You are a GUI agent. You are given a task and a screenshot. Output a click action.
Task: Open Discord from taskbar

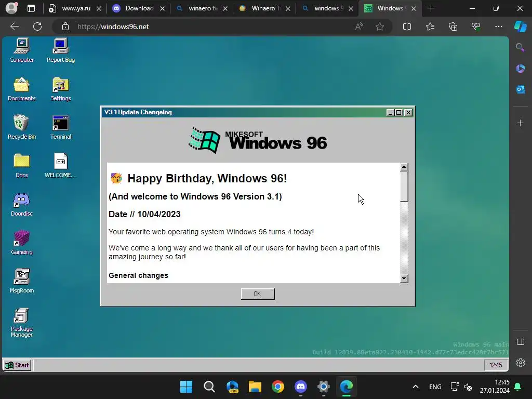pos(301,387)
